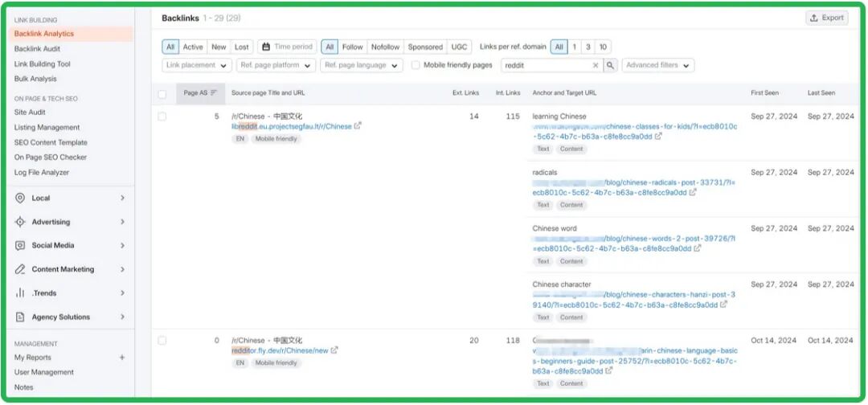The height and width of the screenshot is (405, 868).
Task: Clear the reddit search with X icon
Action: tap(596, 66)
